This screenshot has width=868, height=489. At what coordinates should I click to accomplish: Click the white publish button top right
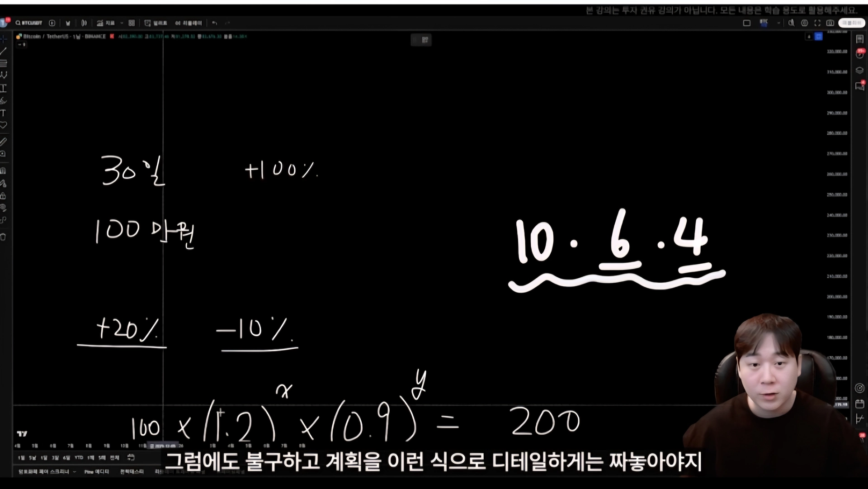(851, 23)
